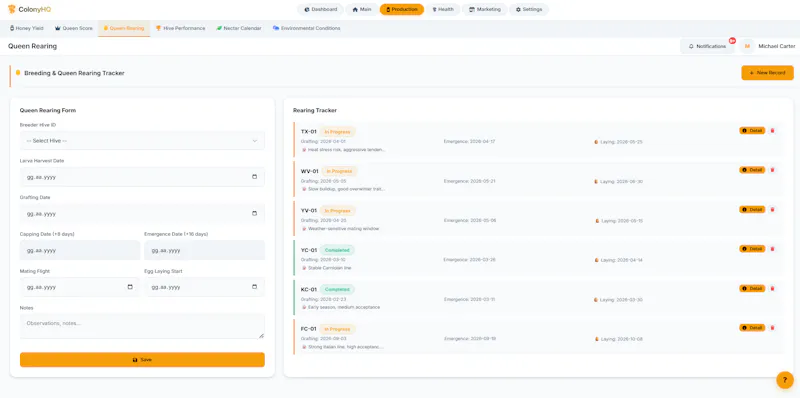Select the Production nav item
Screen dimensions: 800x398
(402, 9)
